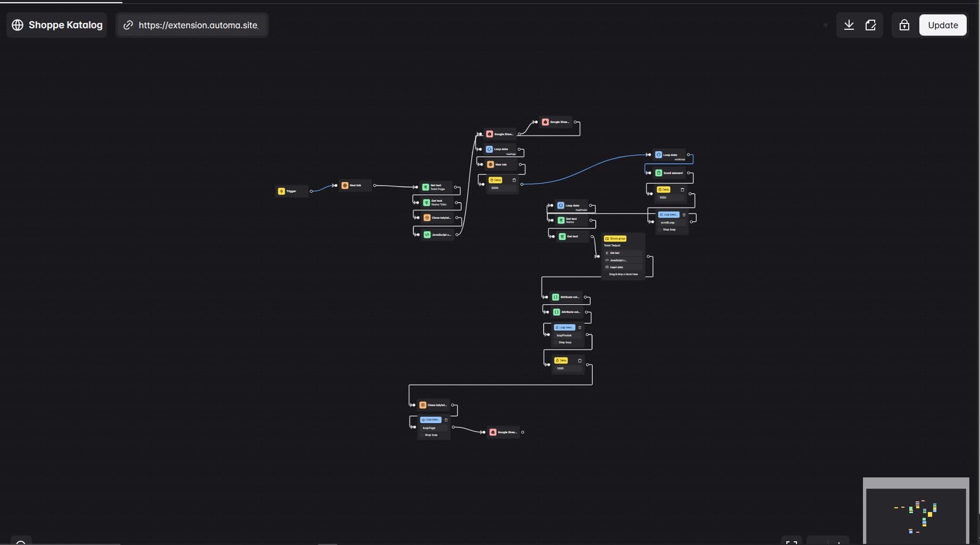Viewport: 980px width, 545px height.
Task: Click the Blocks group label
Action: point(615,238)
